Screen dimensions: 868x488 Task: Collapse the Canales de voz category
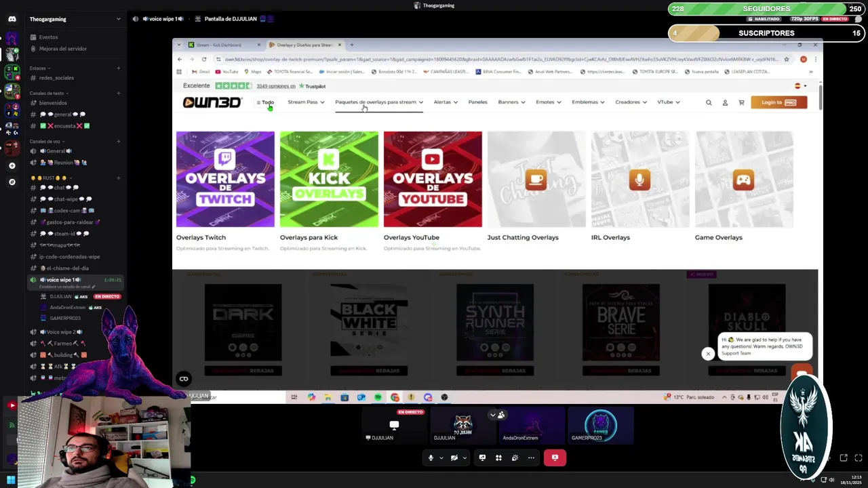(x=46, y=141)
